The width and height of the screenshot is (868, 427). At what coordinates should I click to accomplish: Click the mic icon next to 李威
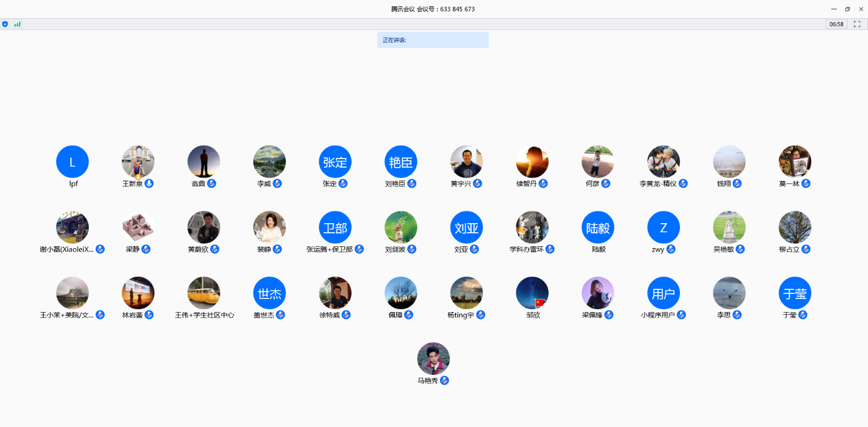pyautogui.click(x=277, y=183)
